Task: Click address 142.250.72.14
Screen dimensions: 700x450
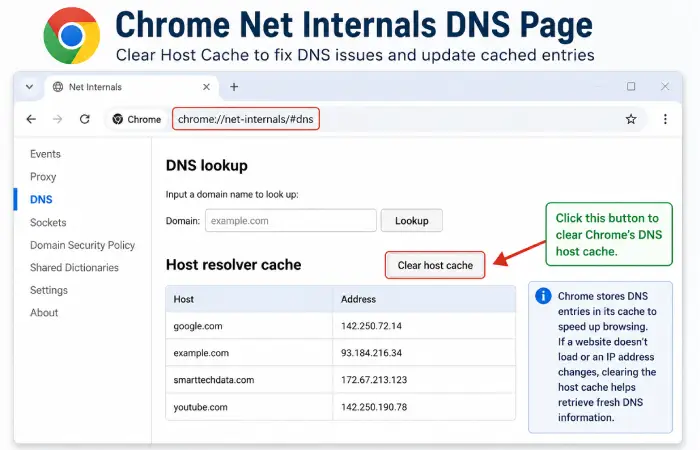Action: 371,326
